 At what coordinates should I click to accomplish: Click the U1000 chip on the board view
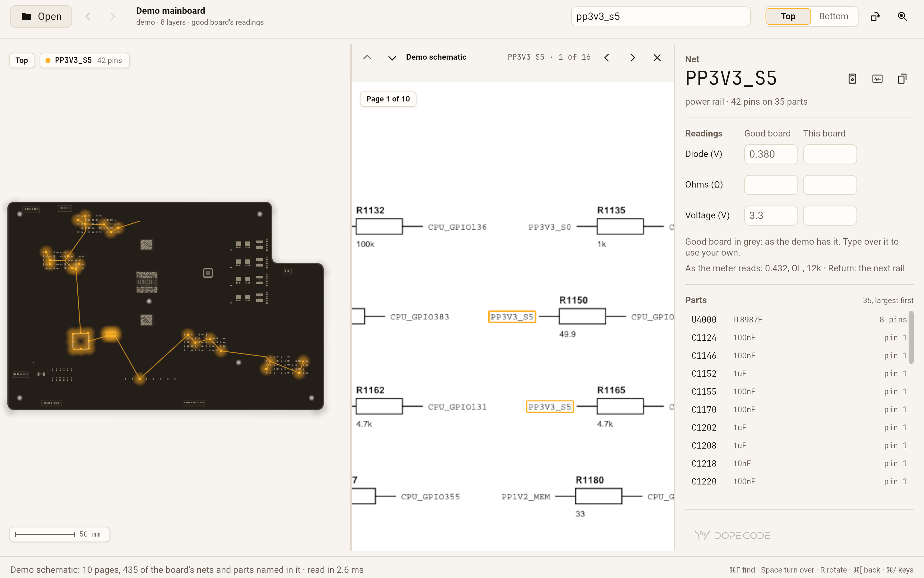coord(147,282)
